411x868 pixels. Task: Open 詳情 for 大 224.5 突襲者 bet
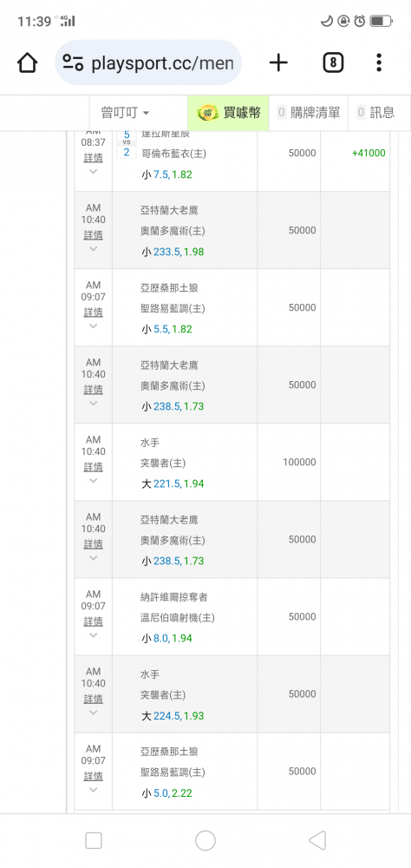pos(93,699)
